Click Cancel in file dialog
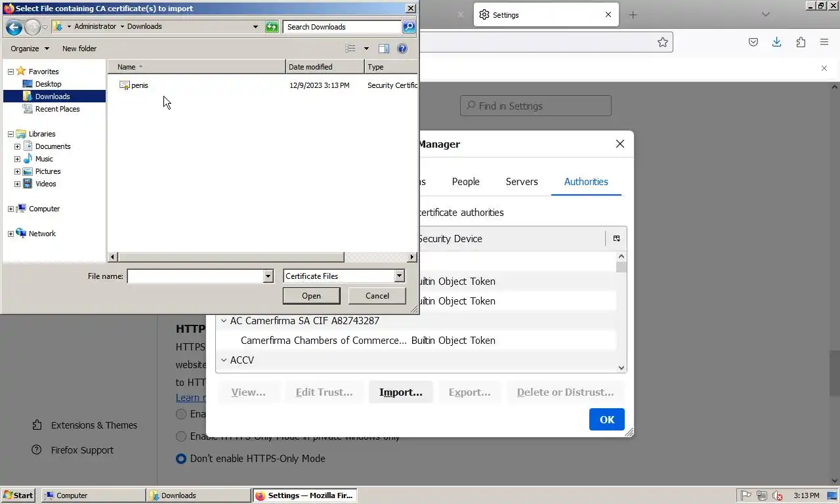The height and width of the screenshot is (504, 840). click(377, 296)
